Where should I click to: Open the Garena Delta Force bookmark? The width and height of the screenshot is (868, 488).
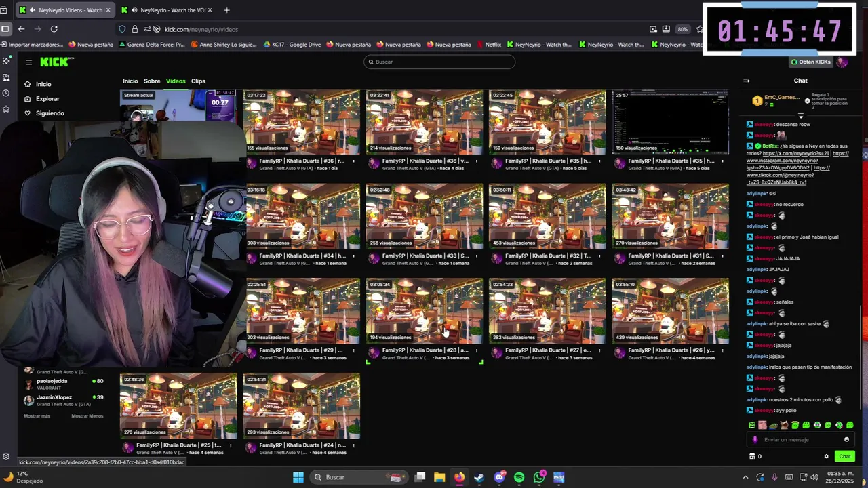click(151, 45)
